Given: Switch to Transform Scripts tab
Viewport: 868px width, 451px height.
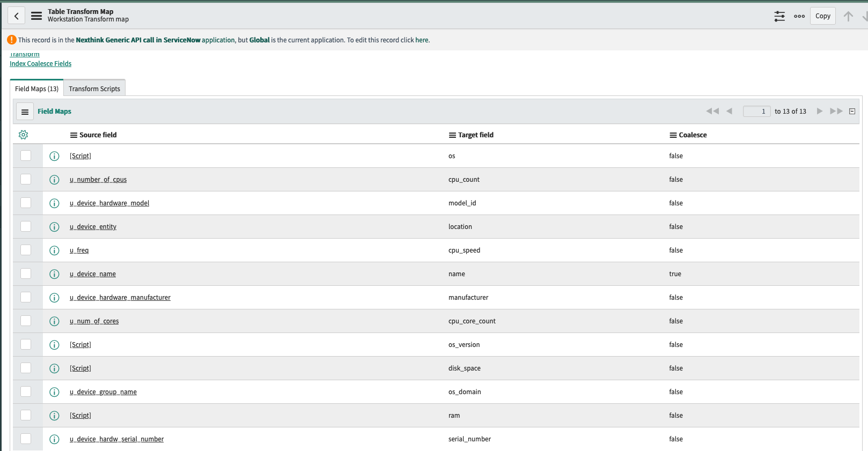Looking at the screenshot, I should [x=94, y=88].
